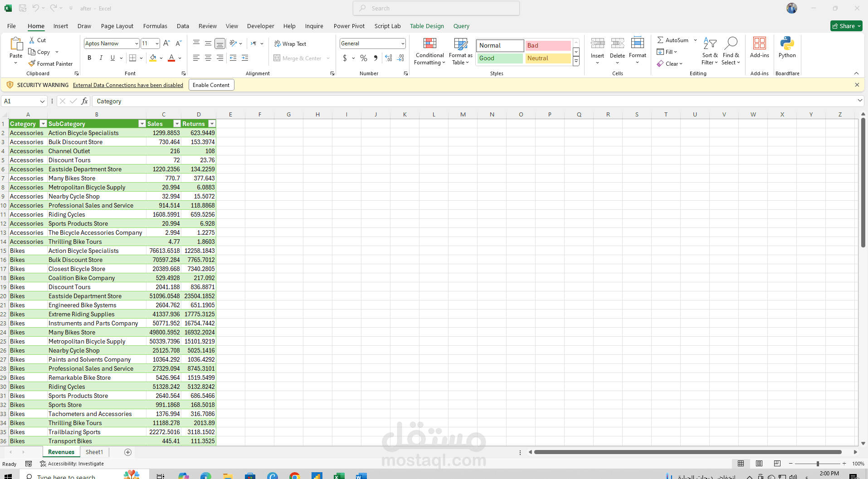The width and height of the screenshot is (868, 479).
Task: Apply the Percent Style format
Action: 363,58
